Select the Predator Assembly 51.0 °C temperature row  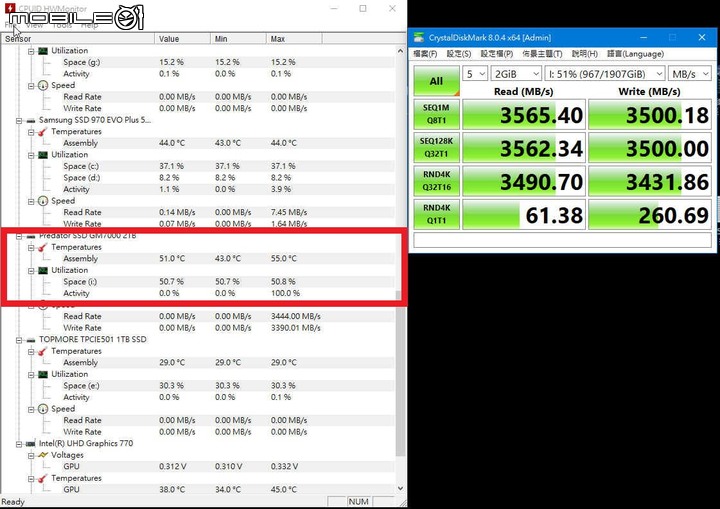197,259
